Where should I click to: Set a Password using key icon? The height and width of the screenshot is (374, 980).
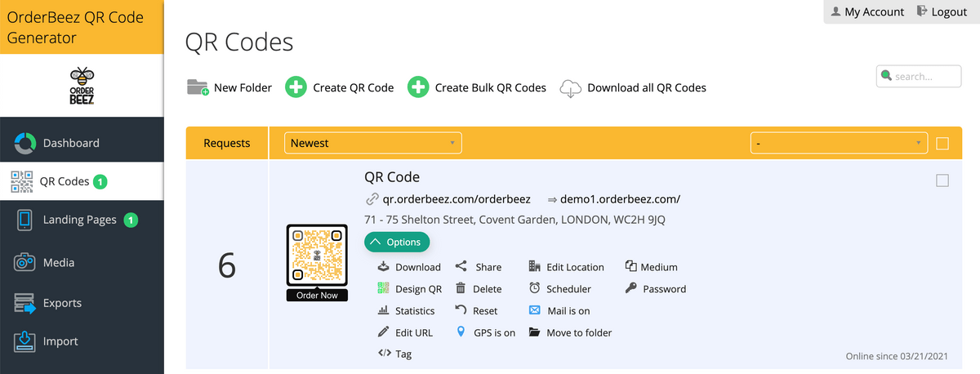point(631,288)
